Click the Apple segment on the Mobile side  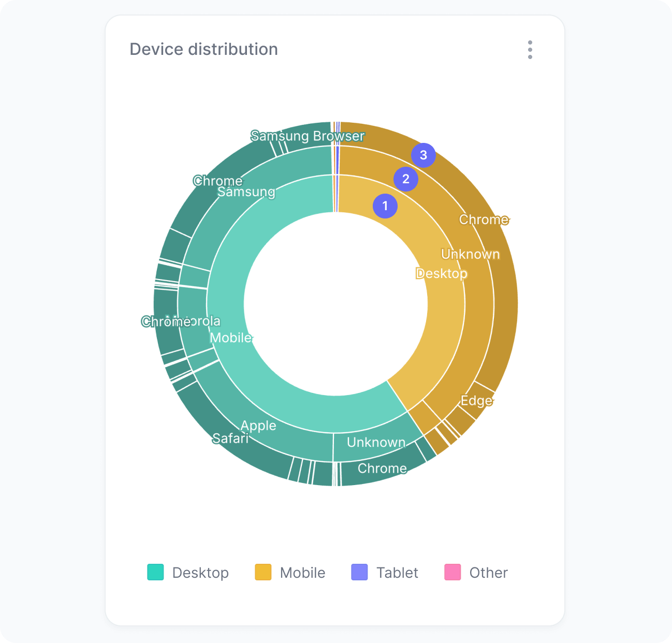tap(258, 426)
